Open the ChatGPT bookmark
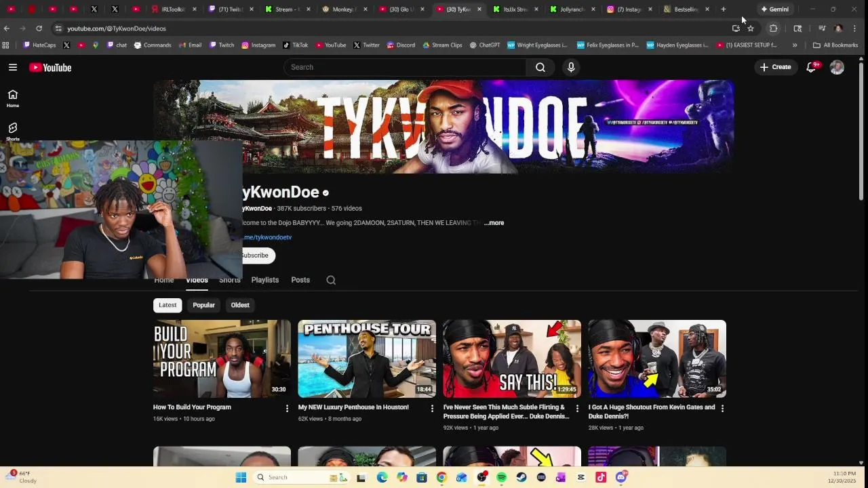The height and width of the screenshot is (488, 868). pos(485,45)
